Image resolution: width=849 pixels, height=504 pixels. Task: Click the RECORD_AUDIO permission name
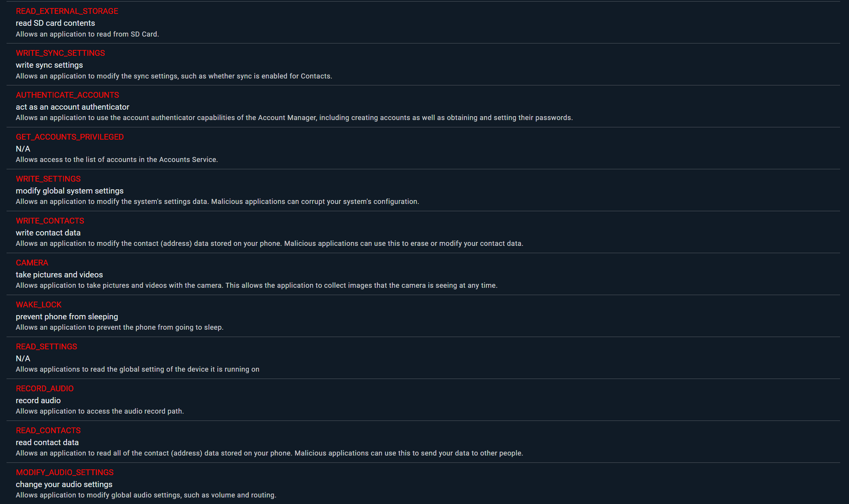[x=45, y=389]
